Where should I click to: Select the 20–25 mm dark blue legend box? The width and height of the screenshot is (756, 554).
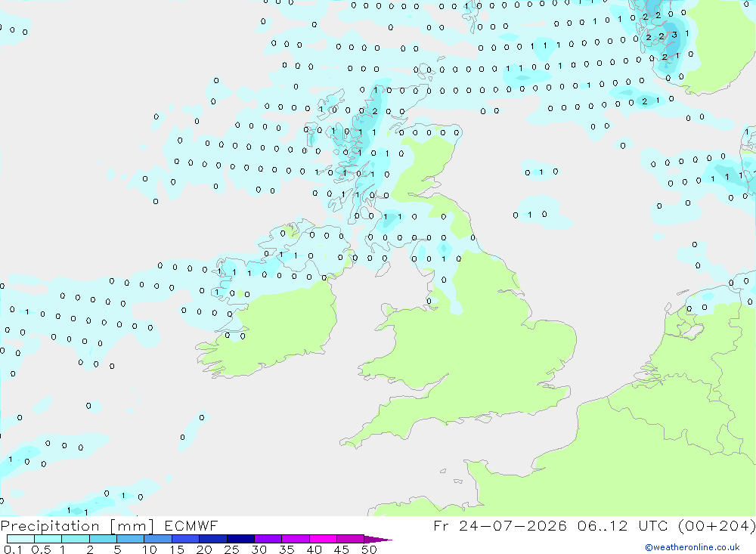[x=213, y=539]
